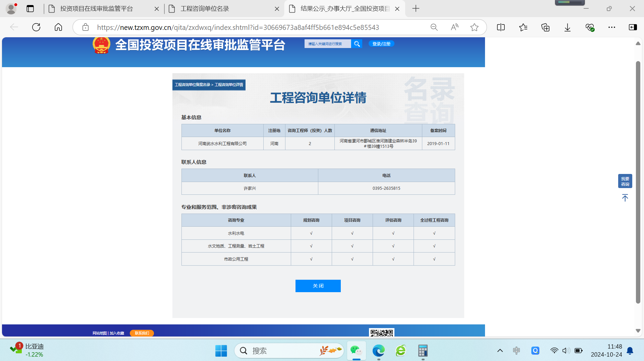Open WeChat from the taskbar
Viewport: 644px width, 361px height.
(x=356, y=351)
